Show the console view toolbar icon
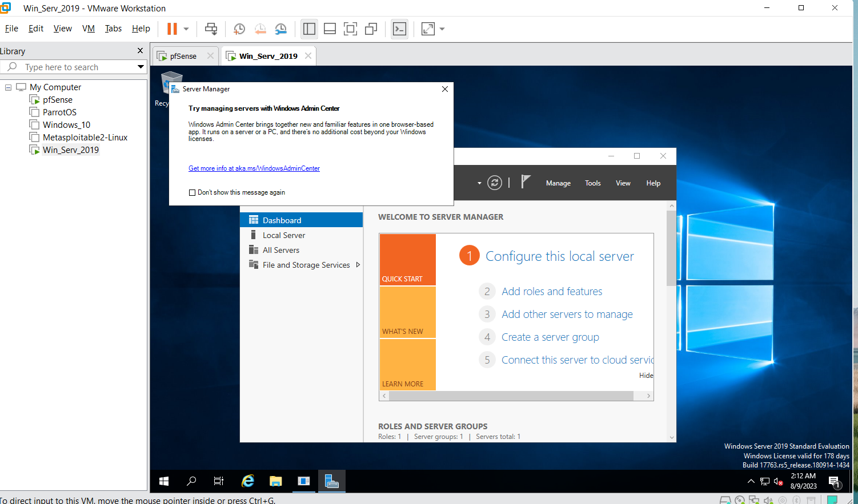The height and width of the screenshot is (504, 858). pyautogui.click(x=399, y=29)
